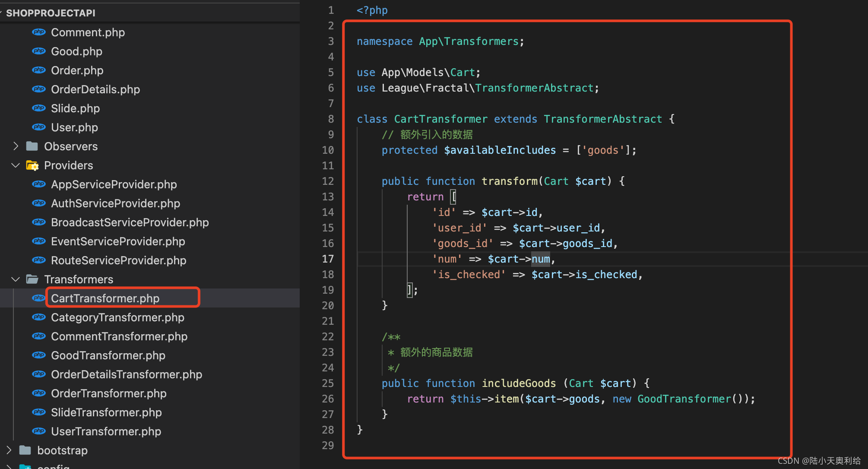Expand the Observers folder chevron
The image size is (868, 469).
coord(16,146)
